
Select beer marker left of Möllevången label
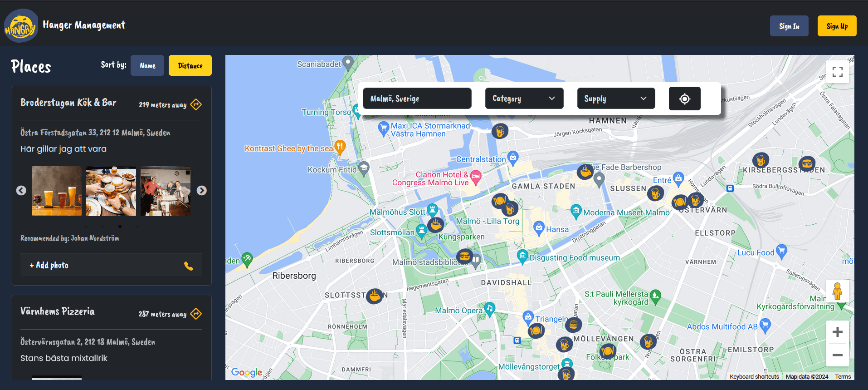click(x=564, y=345)
